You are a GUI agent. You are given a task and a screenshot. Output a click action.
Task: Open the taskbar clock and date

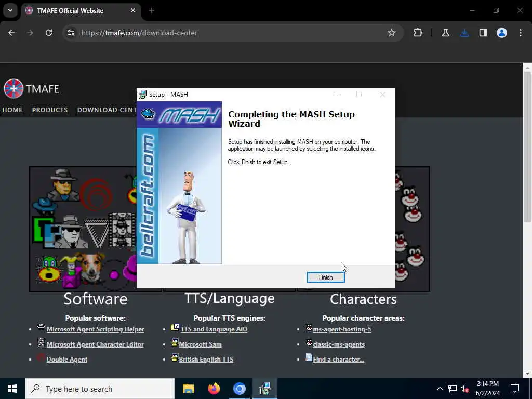tap(488, 389)
